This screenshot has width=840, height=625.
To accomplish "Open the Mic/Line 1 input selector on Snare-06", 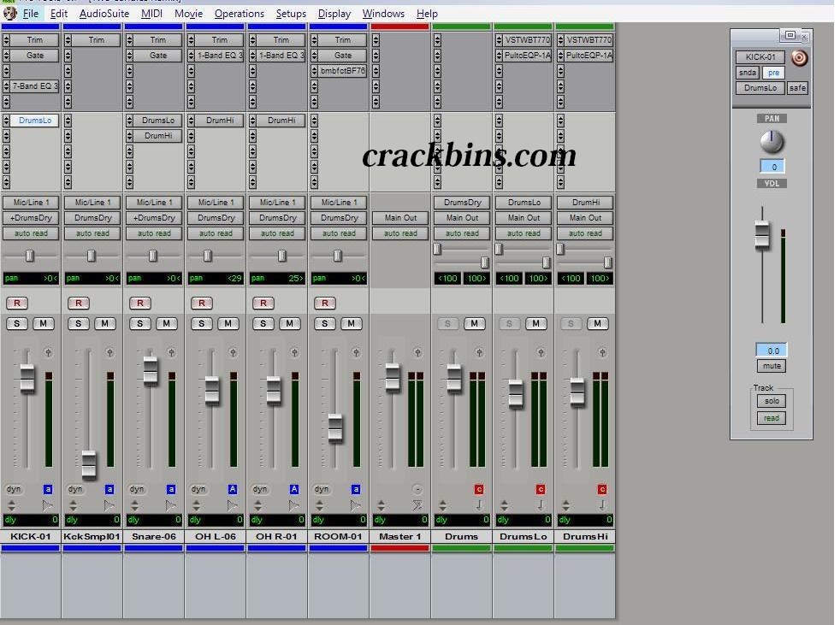I will click(154, 203).
